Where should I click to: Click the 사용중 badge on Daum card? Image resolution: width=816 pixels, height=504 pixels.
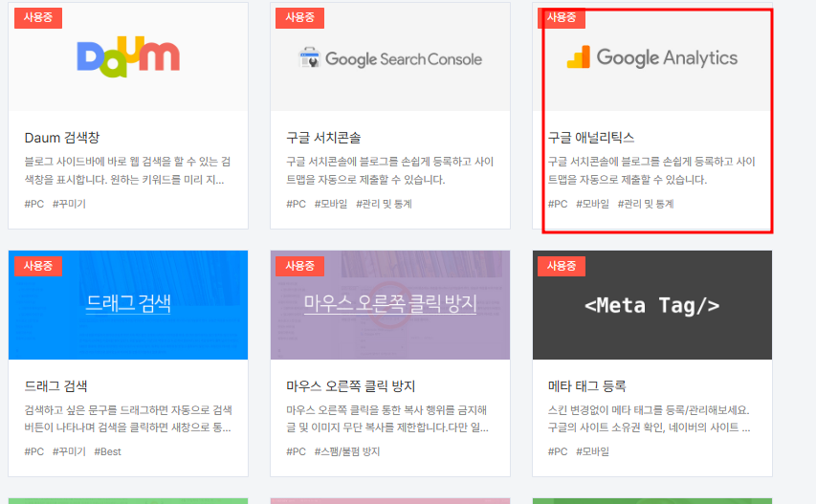pos(38,17)
